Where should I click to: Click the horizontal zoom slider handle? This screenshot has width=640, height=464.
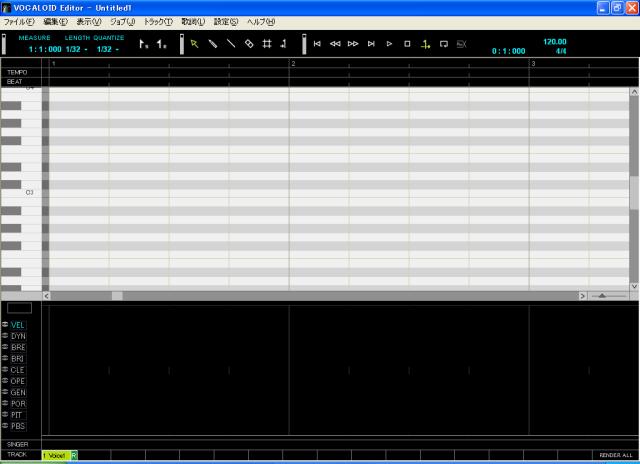point(602,295)
